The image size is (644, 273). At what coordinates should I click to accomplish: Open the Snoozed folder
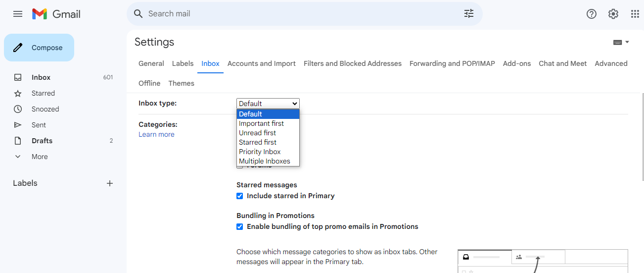(x=45, y=109)
